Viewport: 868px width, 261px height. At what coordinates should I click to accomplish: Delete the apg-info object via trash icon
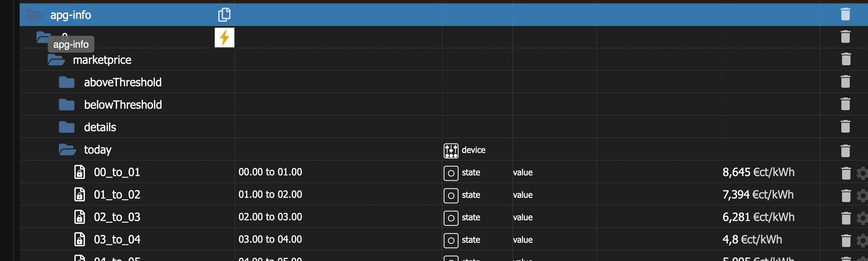pos(846,14)
